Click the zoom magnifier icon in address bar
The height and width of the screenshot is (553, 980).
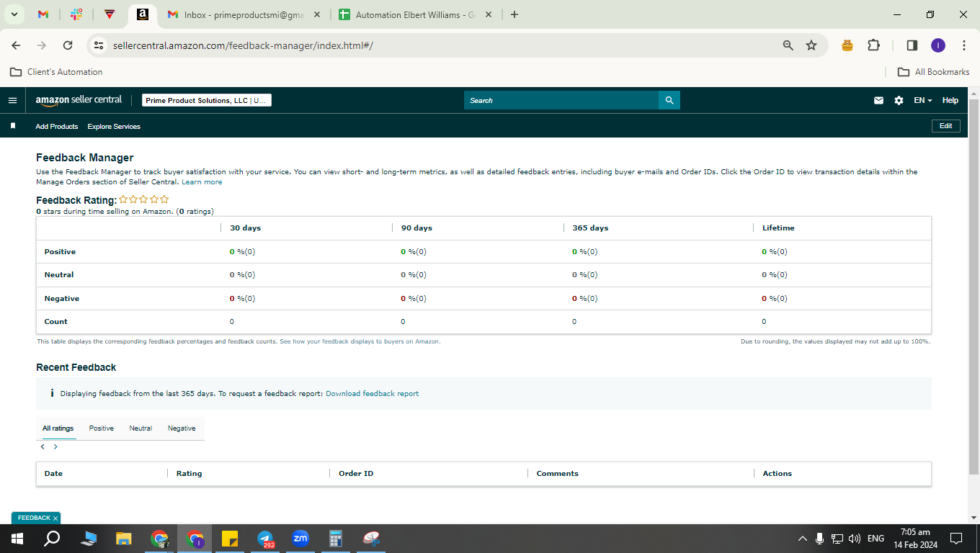pos(788,45)
